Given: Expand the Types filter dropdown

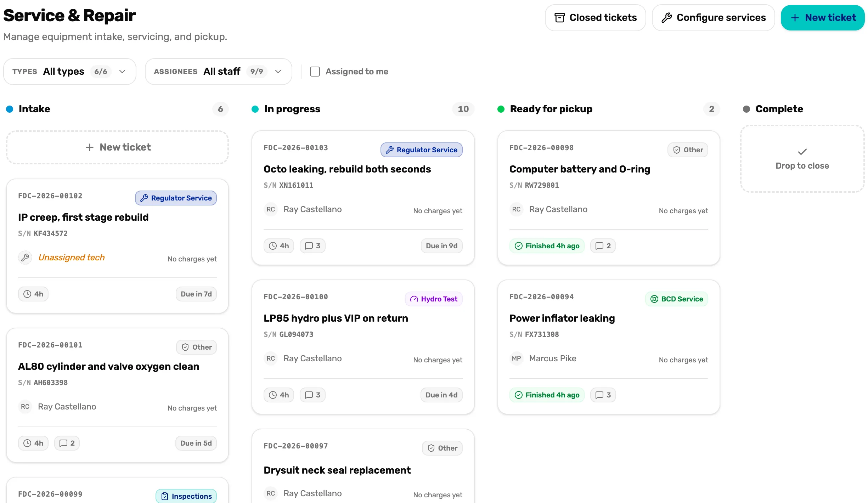Looking at the screenshot, I should (70, 72).
